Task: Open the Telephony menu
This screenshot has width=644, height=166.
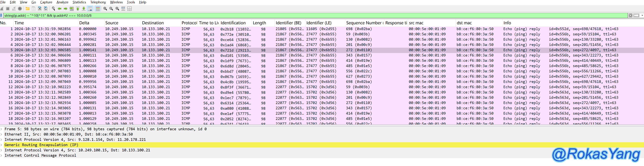Action: (x=98, y=2)
